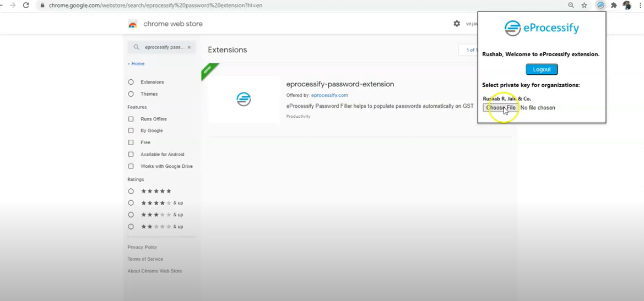Click the Productivity category label
This screenshot has width=644, height=301.
[298, 117]
